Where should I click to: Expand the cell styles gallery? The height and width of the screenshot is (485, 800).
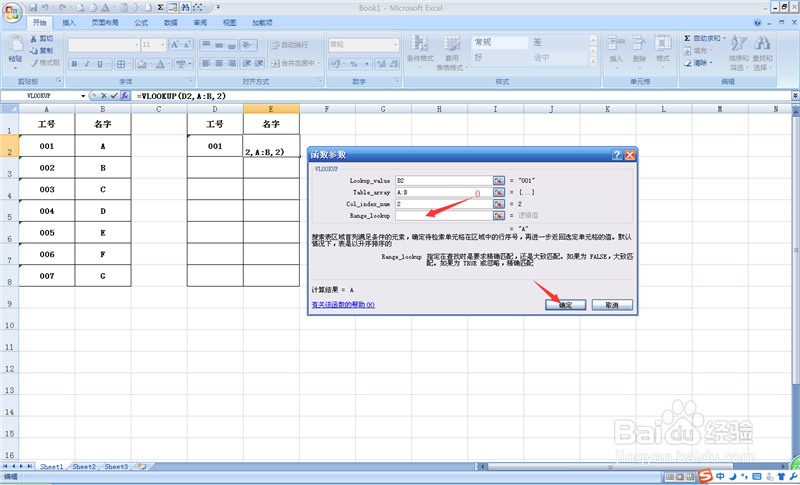pos(593,62)
